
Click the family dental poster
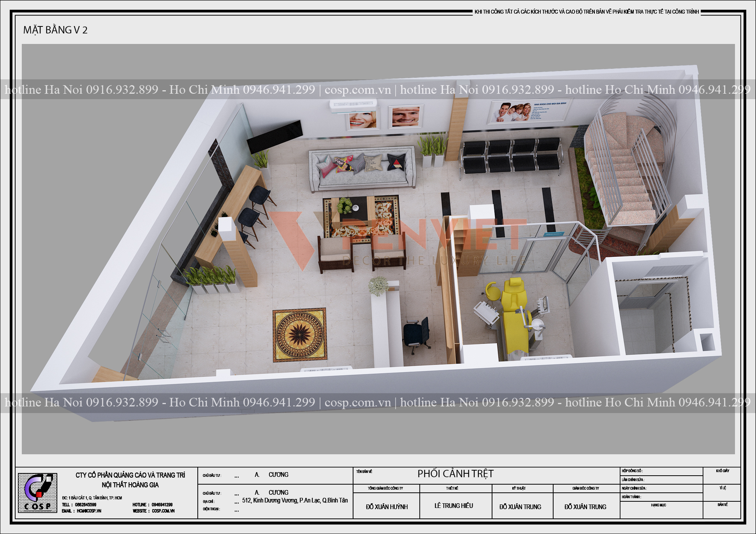529,111
